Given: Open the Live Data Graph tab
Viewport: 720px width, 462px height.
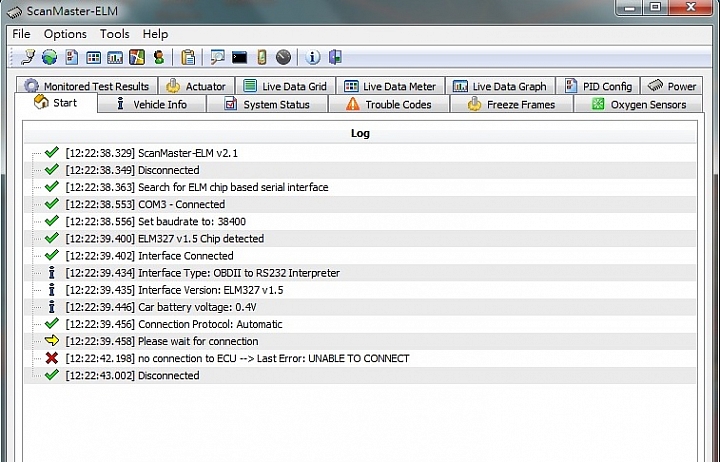Looking at the screenshot, I should (500, 86).
